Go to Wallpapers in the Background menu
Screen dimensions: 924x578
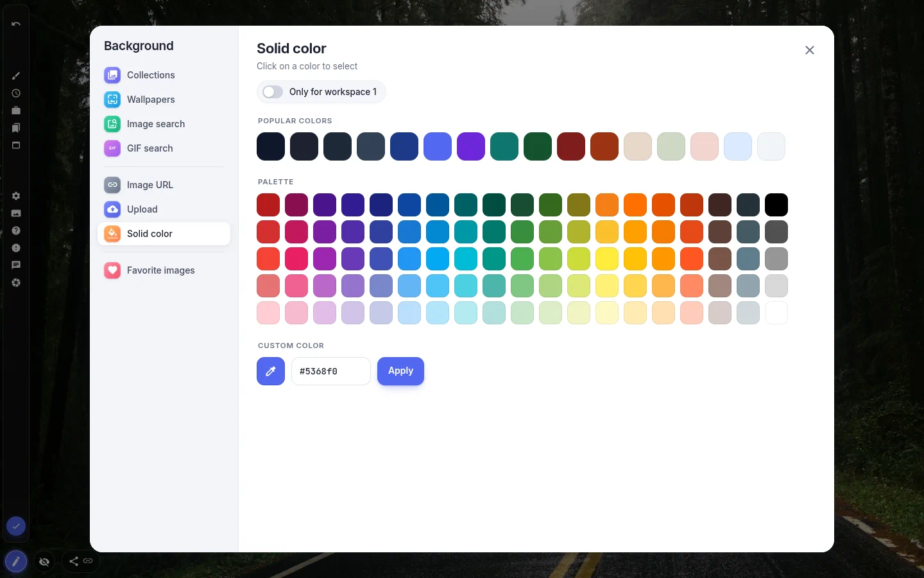(164, 100)
